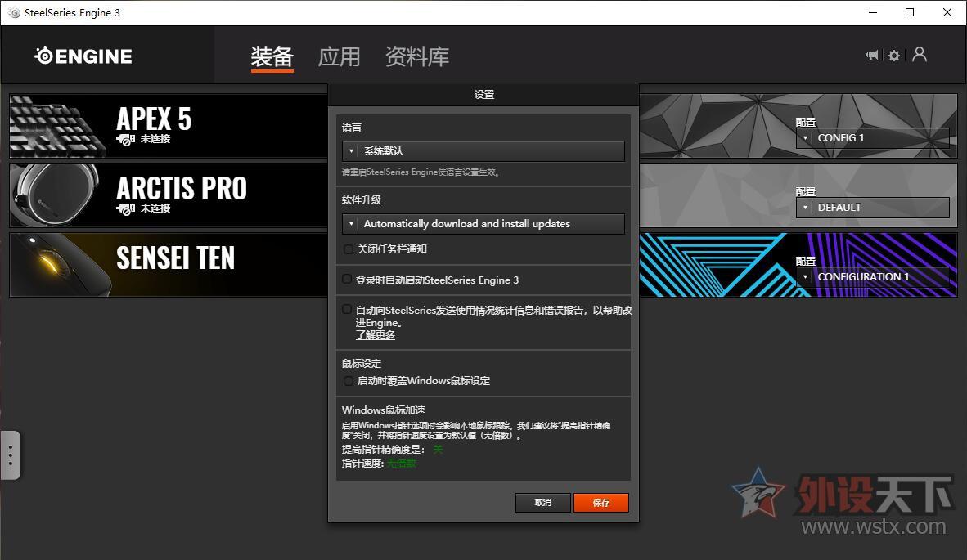Switch to the 应用 tab
967x560 pixels.
click(340, 56)
